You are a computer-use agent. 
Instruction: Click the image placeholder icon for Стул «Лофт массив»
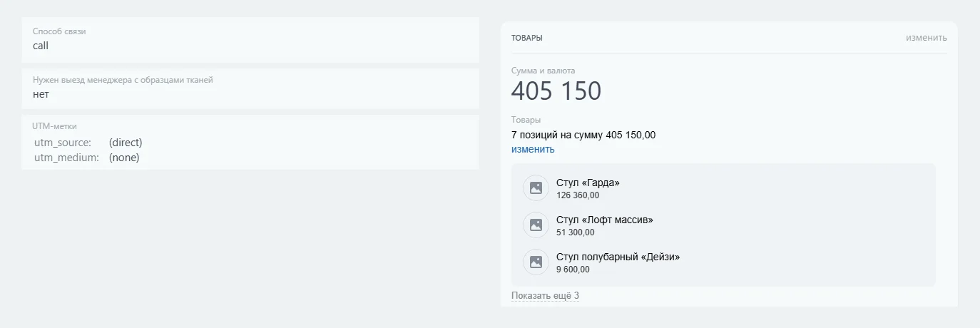(536, 225)
